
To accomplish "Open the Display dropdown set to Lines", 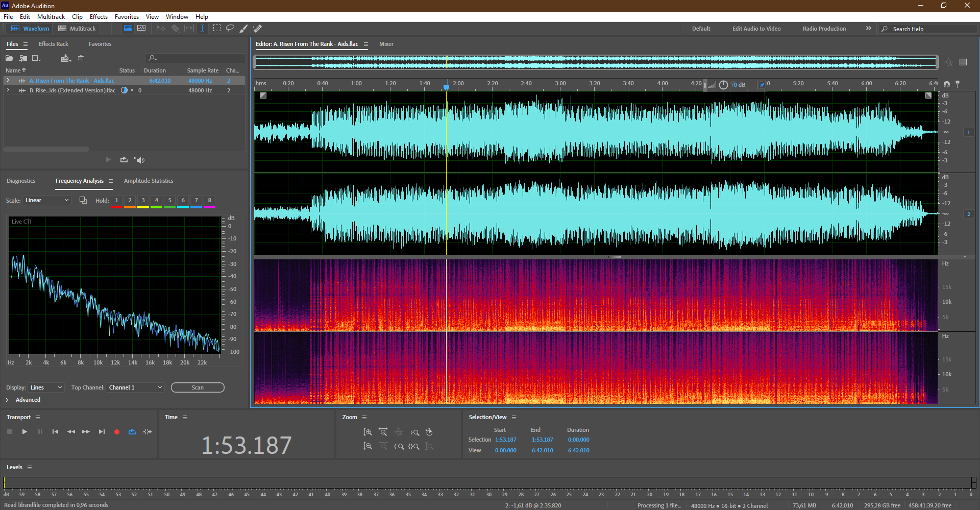I will tap(46, 387).
